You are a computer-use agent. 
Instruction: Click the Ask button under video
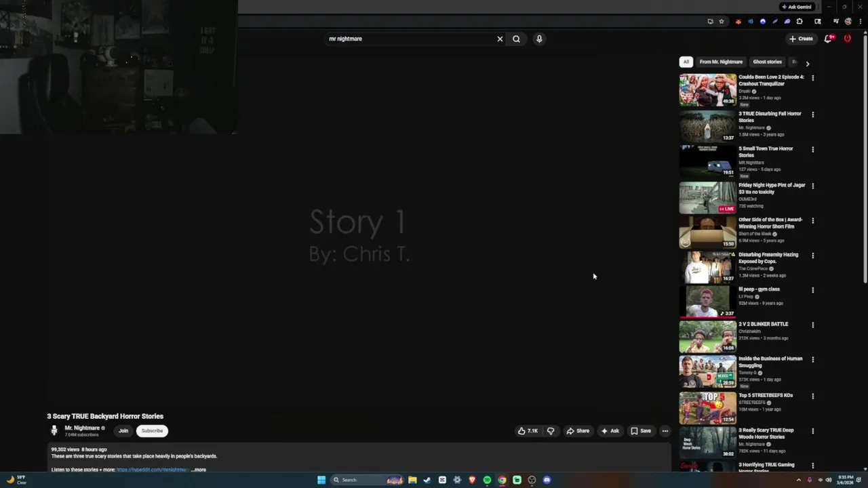[610, 430]
